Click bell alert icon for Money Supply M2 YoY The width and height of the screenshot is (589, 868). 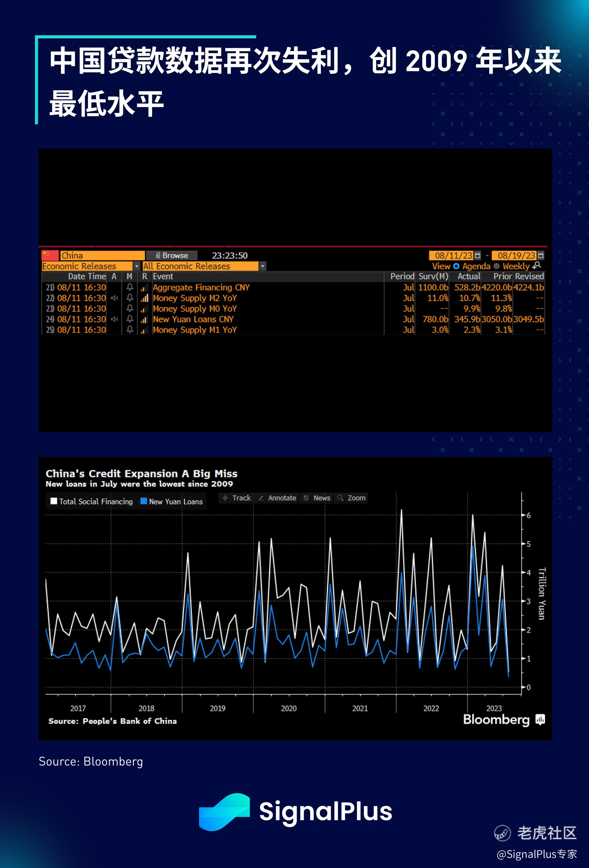[129, 298]
